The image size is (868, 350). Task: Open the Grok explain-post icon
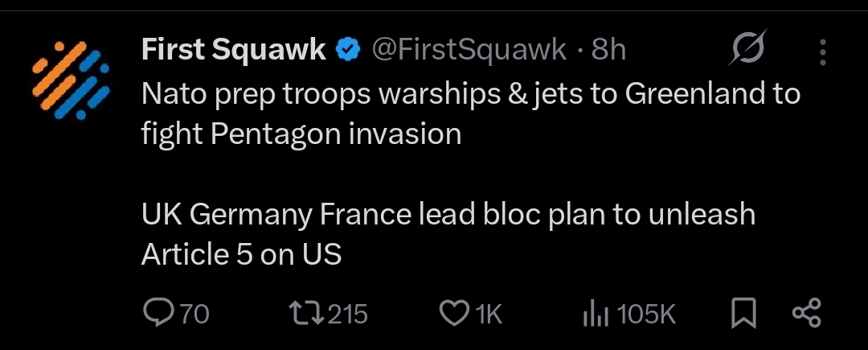(x=748, y=51)
